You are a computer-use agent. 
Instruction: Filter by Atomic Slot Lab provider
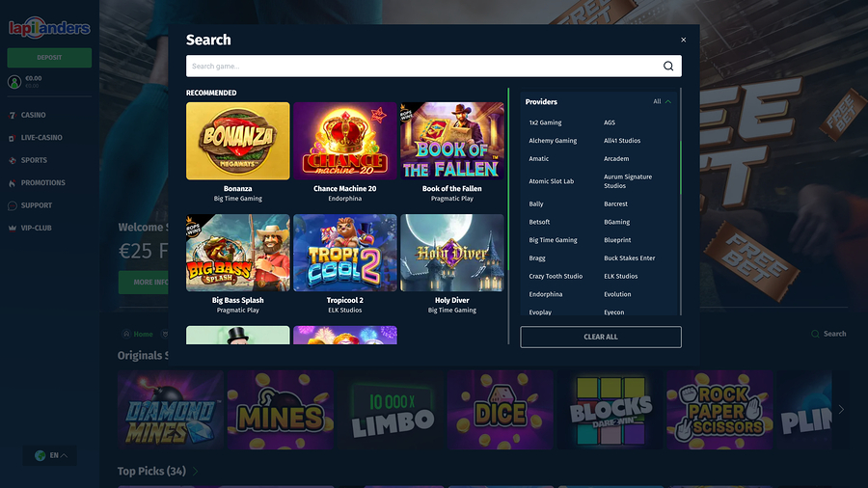tap(551, 181)
